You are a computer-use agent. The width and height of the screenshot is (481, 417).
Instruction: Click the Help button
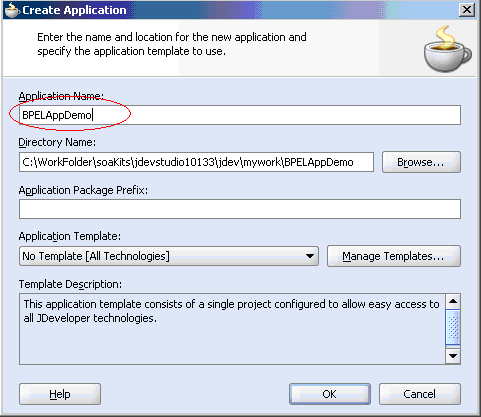pos(60,394)
